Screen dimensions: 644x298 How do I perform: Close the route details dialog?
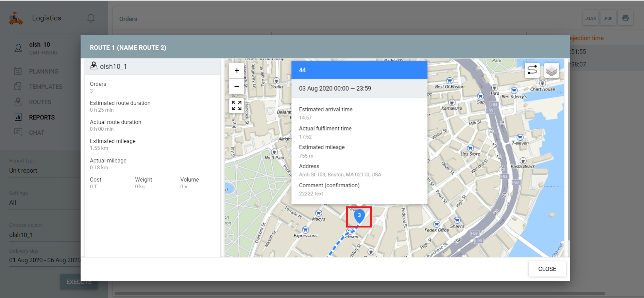pos(547,269)
